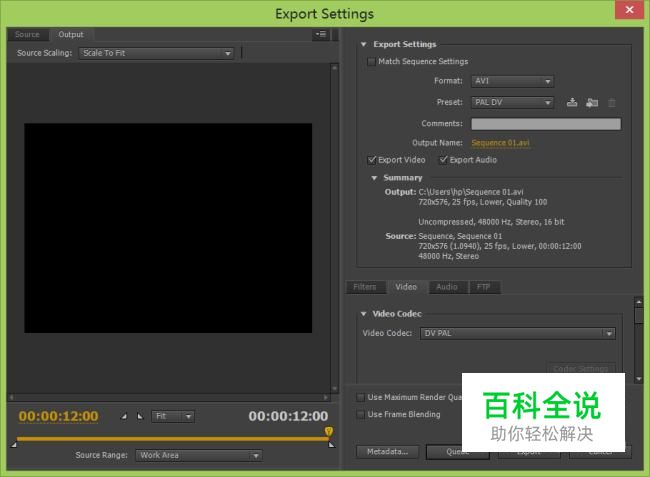
Task: Enable Use Frame Blending checkbox
Action: pos(361,414)
